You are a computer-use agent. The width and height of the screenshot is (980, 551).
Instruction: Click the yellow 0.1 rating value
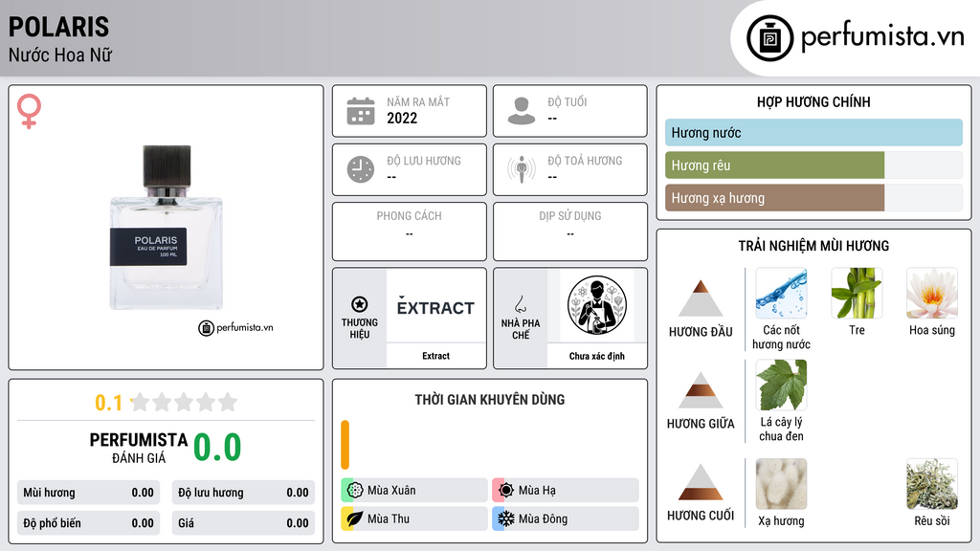pyautogui.click(x=109, y=403)
